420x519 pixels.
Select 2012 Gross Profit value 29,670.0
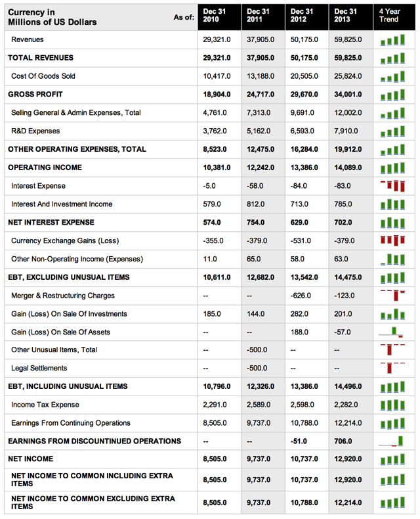click(304, 95)
